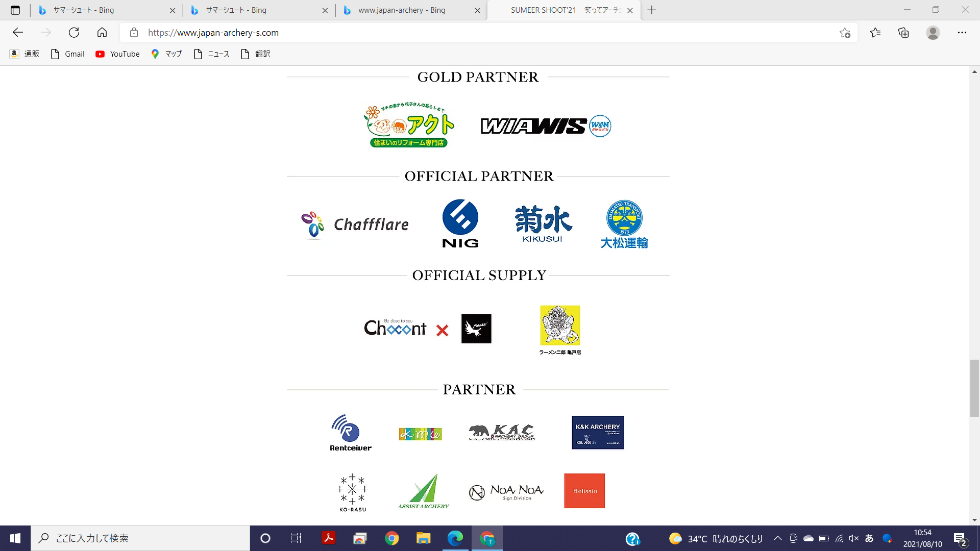Toggle Japanese IME input mode

[869, 538]
